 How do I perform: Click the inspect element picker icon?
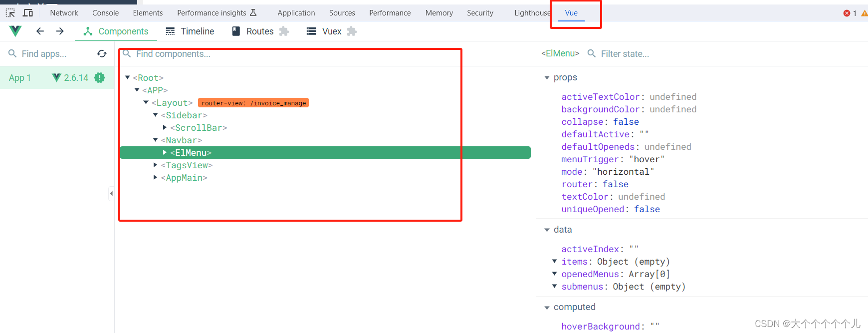(x=10, y=13)
